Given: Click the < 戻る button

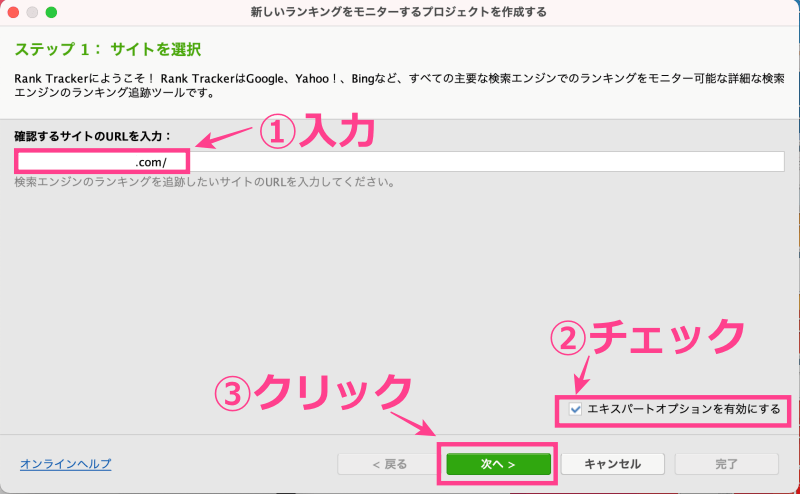Looking at the screenshot, I should coord(389,464).
